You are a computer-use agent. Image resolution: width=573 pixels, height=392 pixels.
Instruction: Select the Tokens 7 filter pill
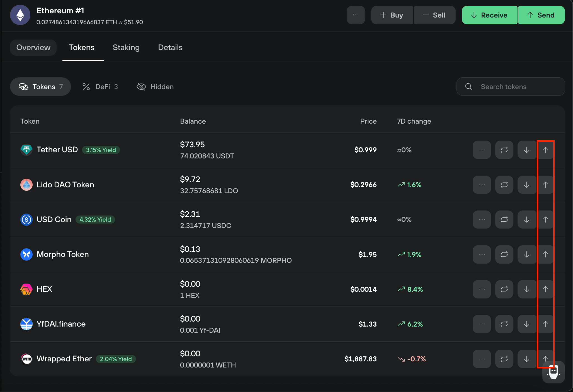(40, 87)
